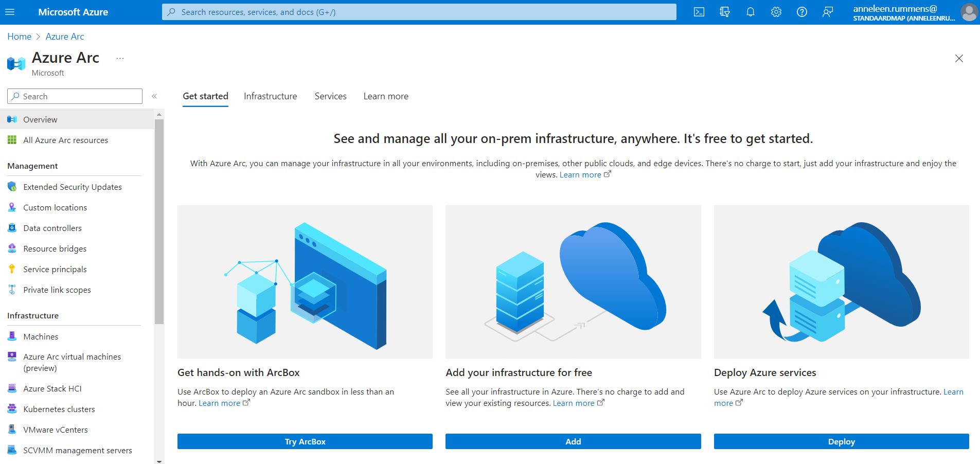Image resolution: width=980 pixels, height=464 pixels.
Task: Open the feedback icon in header
Action: point(828,12)
